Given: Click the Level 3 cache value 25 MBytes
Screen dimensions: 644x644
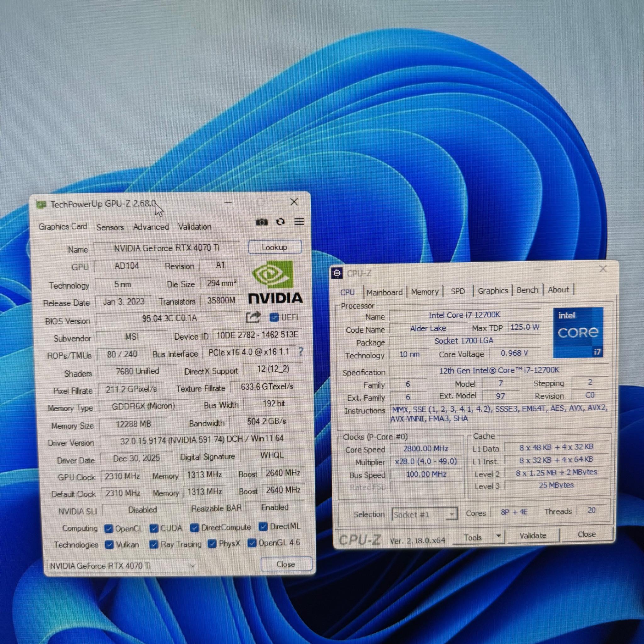Looking at the screenshot, I should coord(556,485).
